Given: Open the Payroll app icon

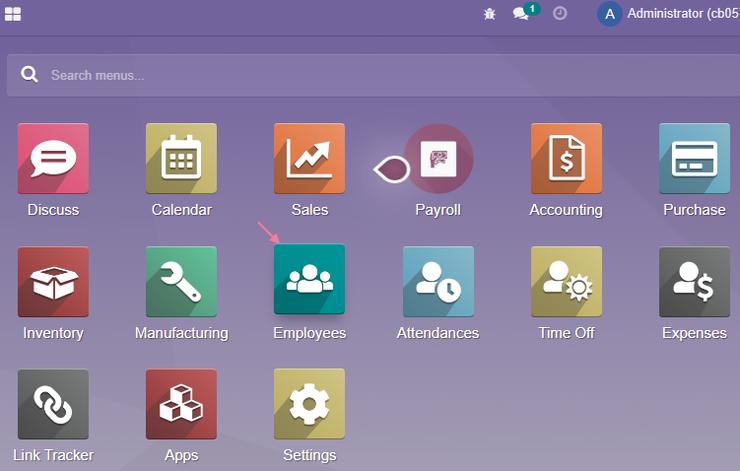Looking at the screenshot, I should coord(438,159).
